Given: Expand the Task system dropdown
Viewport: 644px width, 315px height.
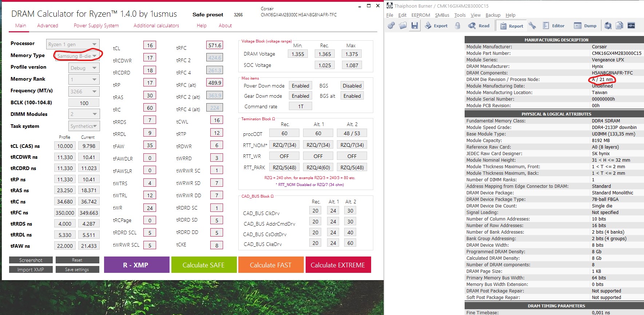Looking at the screenshot, I should [x=84, y=126].
